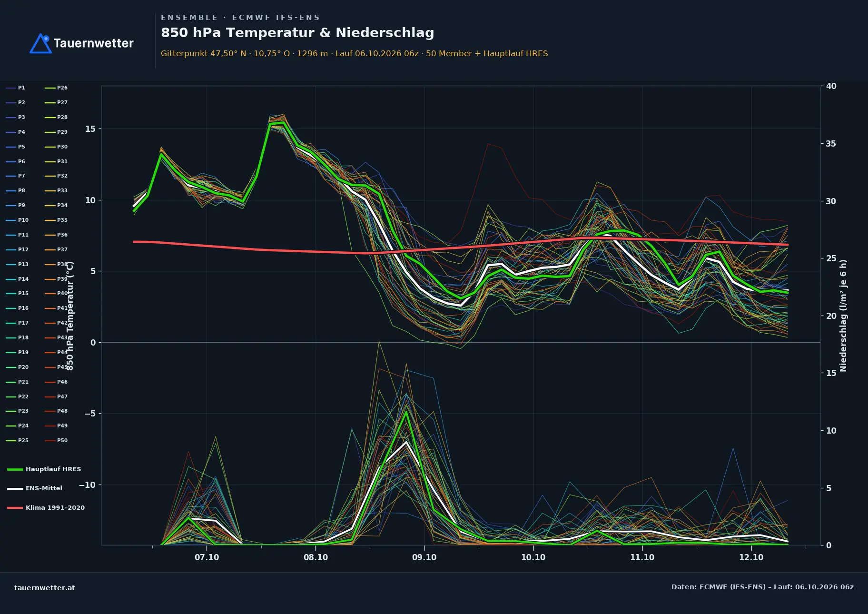The width and height of the screenshot is (868, 614).
Task: Click the 07.10 date axis label
Action: 207,557
